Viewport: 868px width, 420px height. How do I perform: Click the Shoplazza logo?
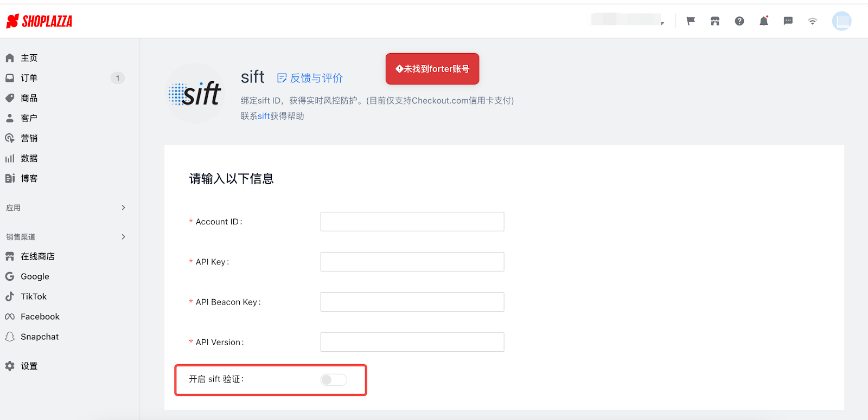coord(39,21)
